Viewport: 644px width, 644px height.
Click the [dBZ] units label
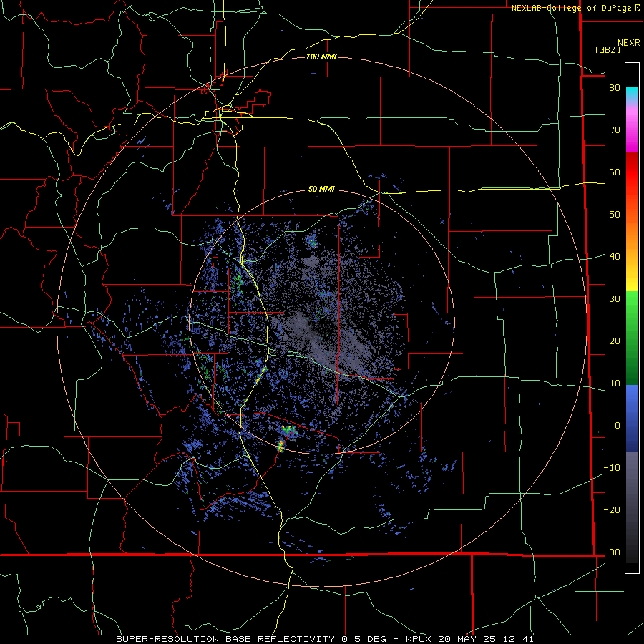(608, 49)
